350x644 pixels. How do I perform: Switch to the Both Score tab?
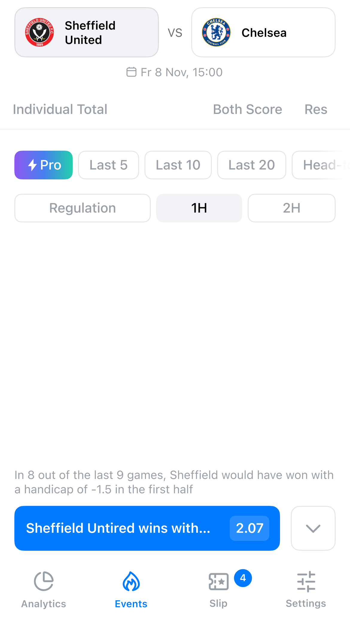[248, 109]
